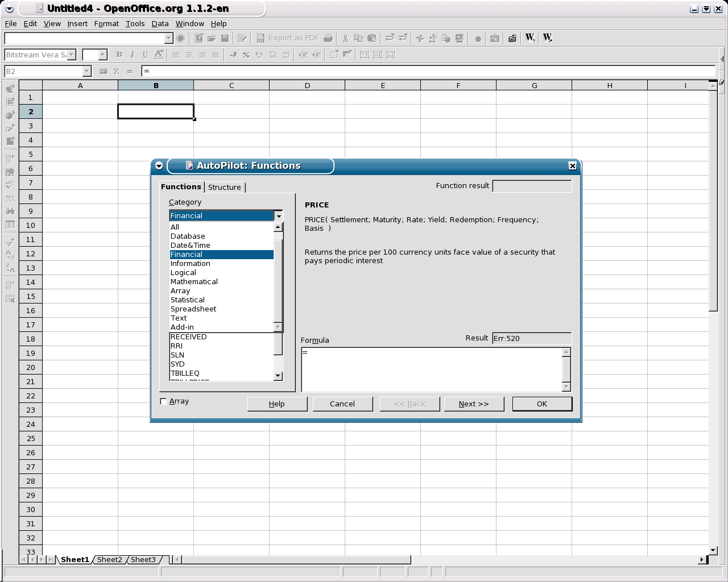Click the Print icon next to Export as PDF
Viewport: 728px width, 582px height.
(x=328, y=38)
